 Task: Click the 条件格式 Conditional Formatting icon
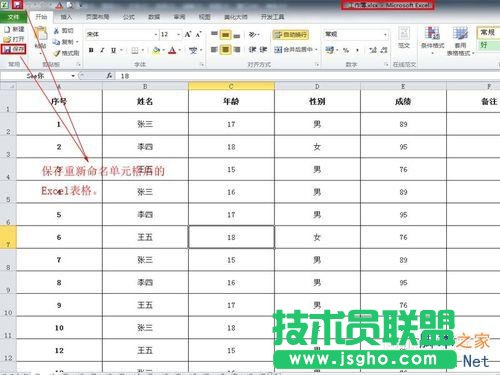[x=432, y=33]
